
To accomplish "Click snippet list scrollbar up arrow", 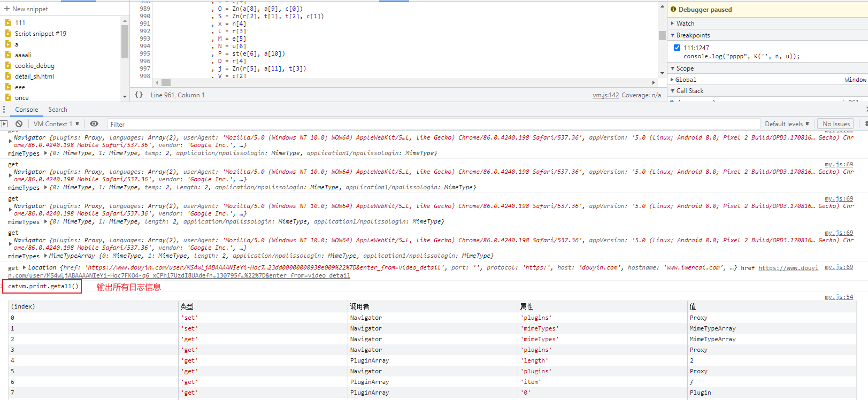I will click(x=125, y=21).
